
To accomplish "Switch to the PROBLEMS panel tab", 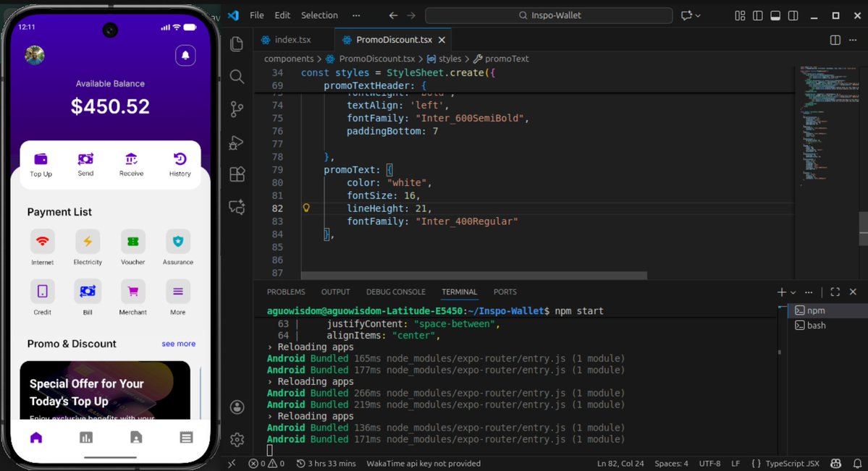I will [x=286, y=292].
